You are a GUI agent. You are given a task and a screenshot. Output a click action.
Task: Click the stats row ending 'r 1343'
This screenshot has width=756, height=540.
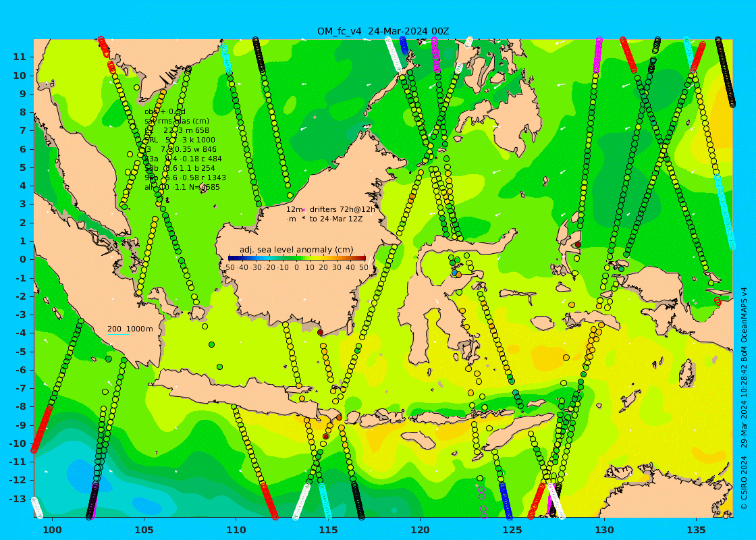coord(185,178)
